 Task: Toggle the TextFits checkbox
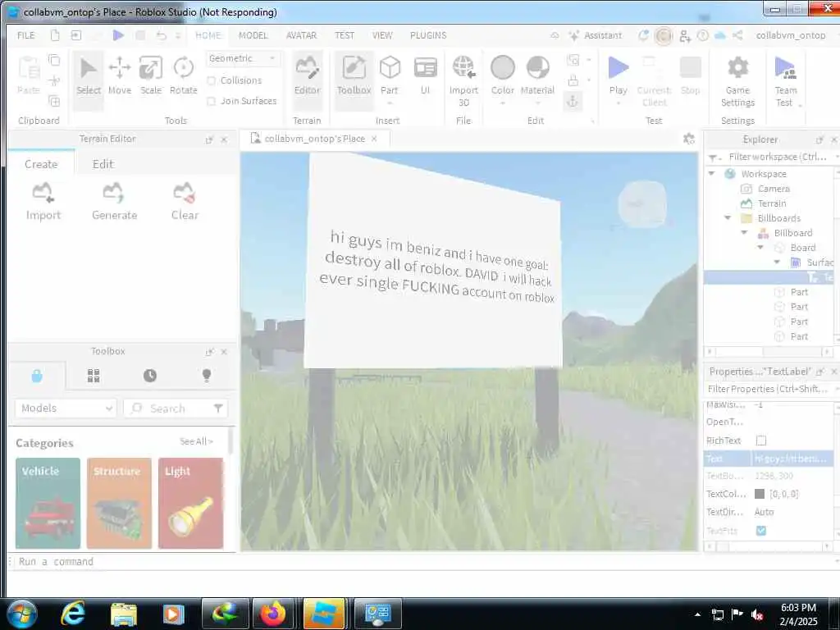coord(760,531)
